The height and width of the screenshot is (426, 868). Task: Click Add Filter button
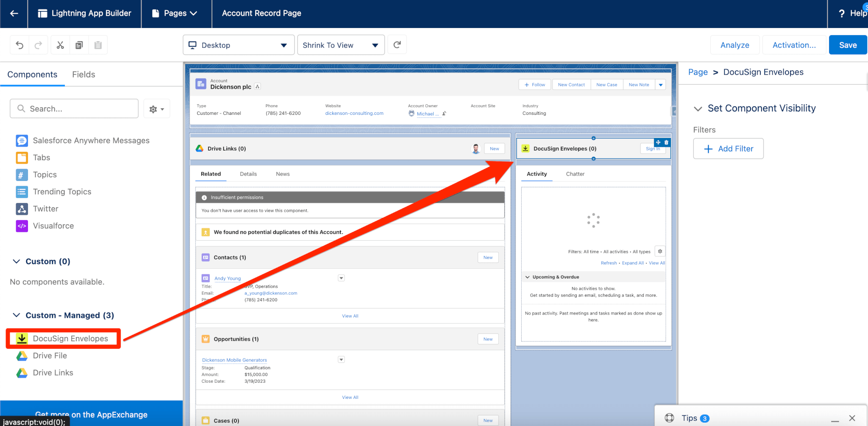tap(728, 149)
